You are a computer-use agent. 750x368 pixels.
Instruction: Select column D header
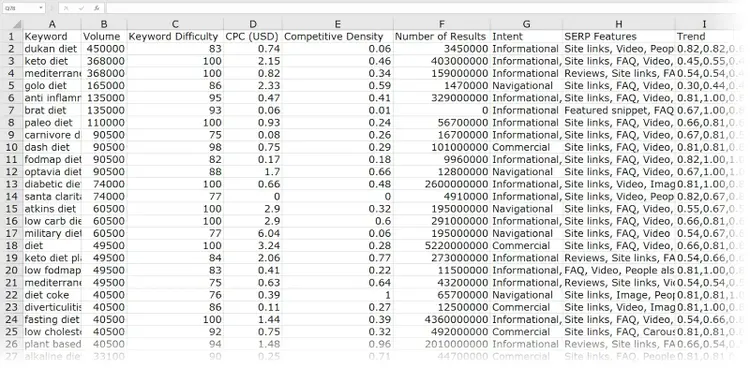click(x=253, y=24)
